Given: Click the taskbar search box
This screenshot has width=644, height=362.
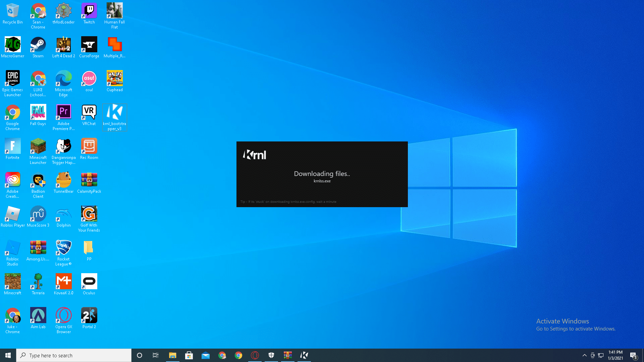Looking at the screenshot, I should click(74, 355).
